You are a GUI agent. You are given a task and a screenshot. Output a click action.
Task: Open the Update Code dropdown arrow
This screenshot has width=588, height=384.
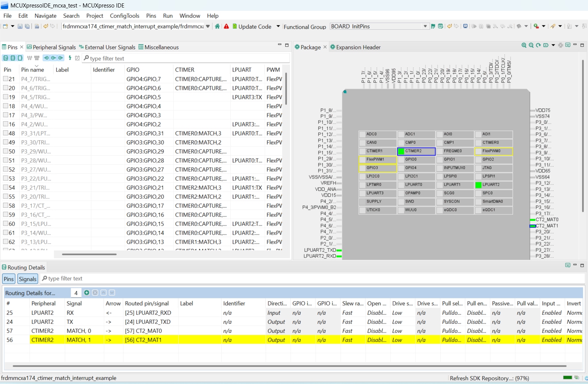[278, 26]
